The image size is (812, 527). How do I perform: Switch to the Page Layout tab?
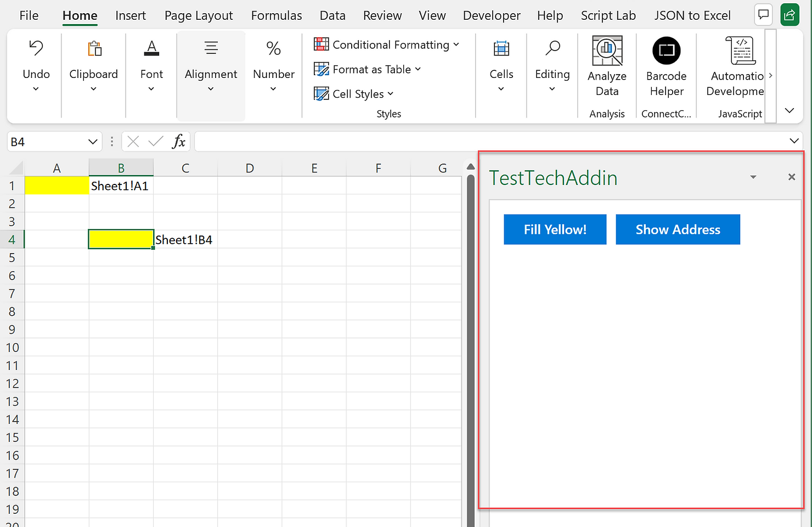(x=199, y=15)
